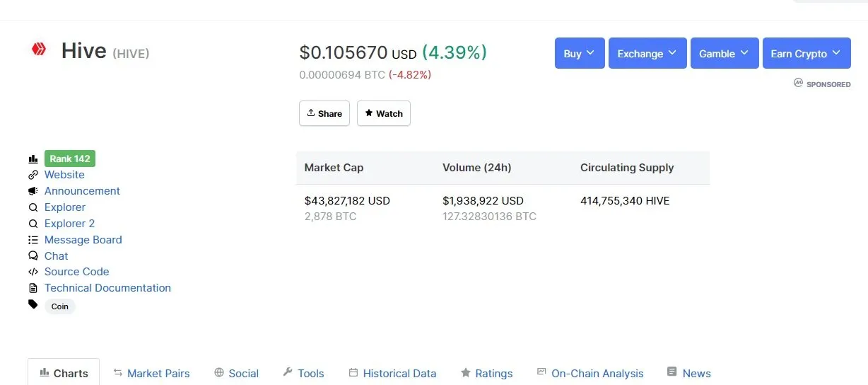Image resolution: width=868 pixels, height=385 pixels.
Task: Open the On-Chain Analysis tab
Action: [x=590, y=373]
